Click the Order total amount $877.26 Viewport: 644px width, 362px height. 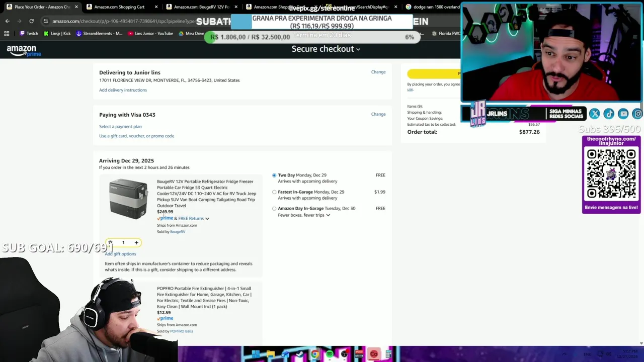(x=529, y=132)
